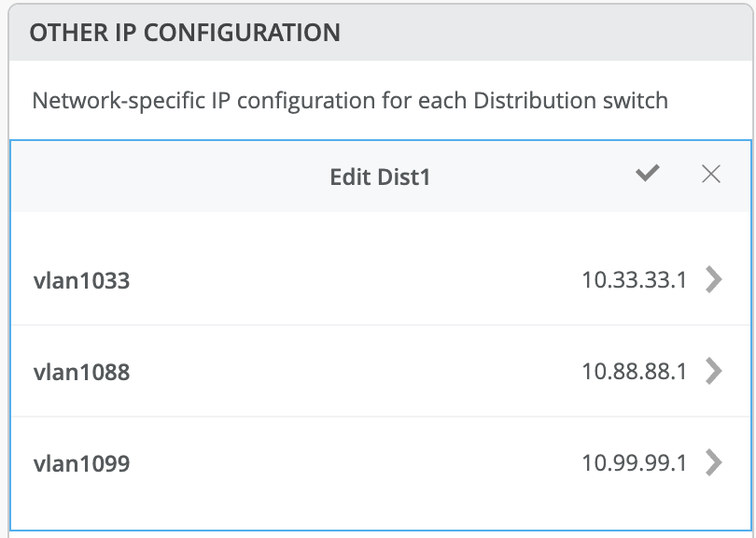
Task: Click the Edit Dist1 title
Action: (380, 177)
